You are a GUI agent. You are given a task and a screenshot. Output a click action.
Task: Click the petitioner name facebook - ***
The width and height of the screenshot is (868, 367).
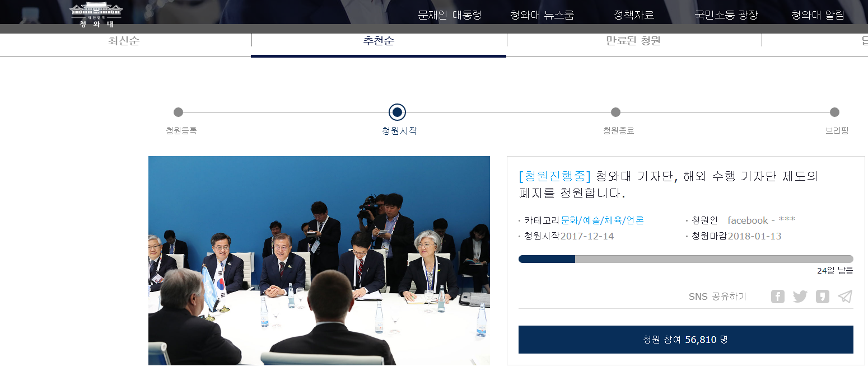[761, 220]
